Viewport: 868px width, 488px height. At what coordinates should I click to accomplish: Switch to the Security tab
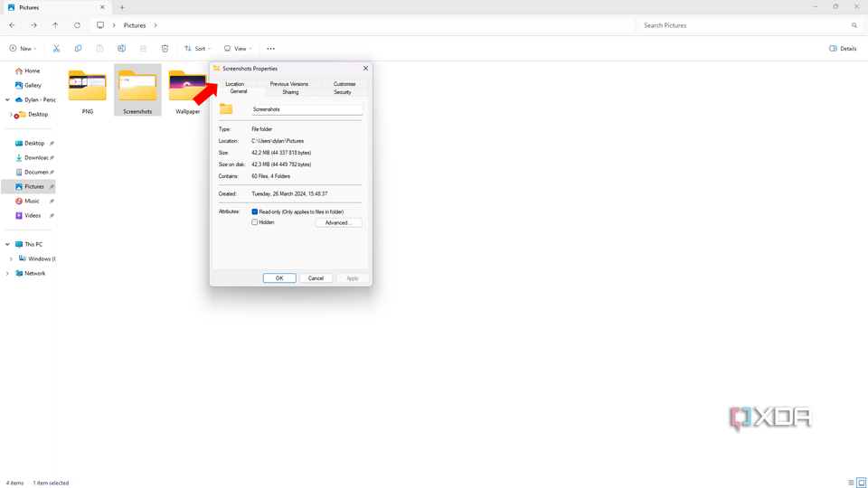pos(342,92)
